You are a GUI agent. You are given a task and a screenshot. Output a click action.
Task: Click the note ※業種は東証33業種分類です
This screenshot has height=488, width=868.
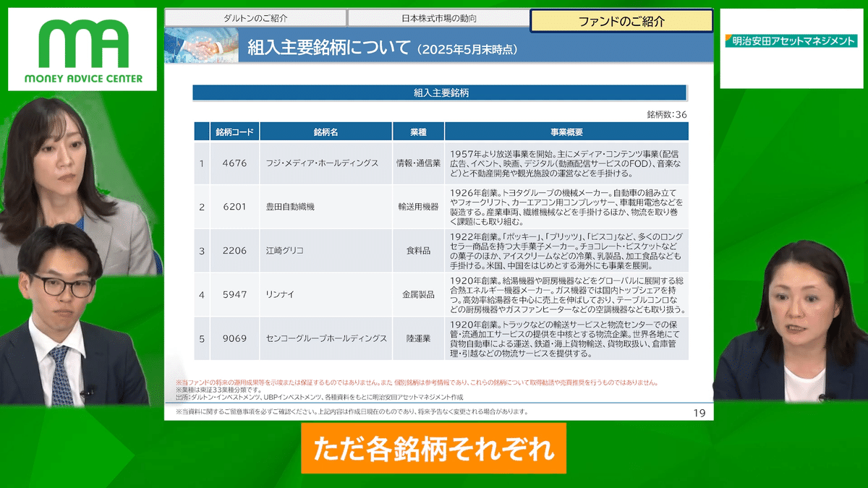pos(218,390)
